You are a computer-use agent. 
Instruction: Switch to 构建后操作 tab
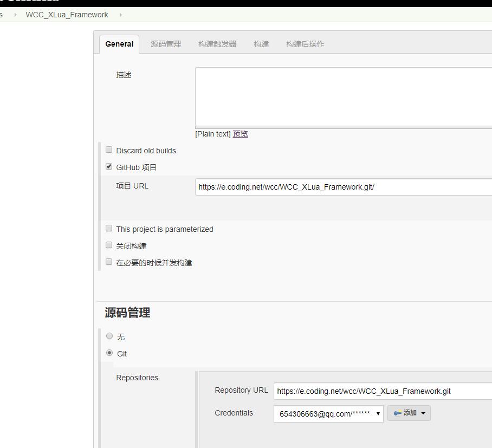coord(305,44)
